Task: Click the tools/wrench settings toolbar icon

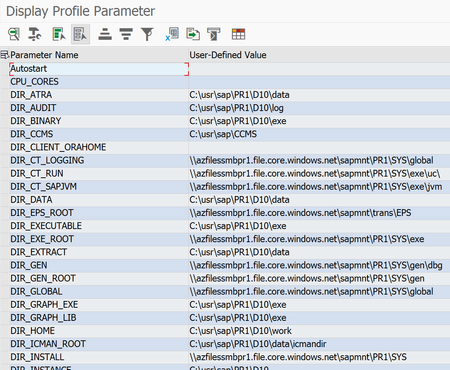Action: [x=35, y=34]
